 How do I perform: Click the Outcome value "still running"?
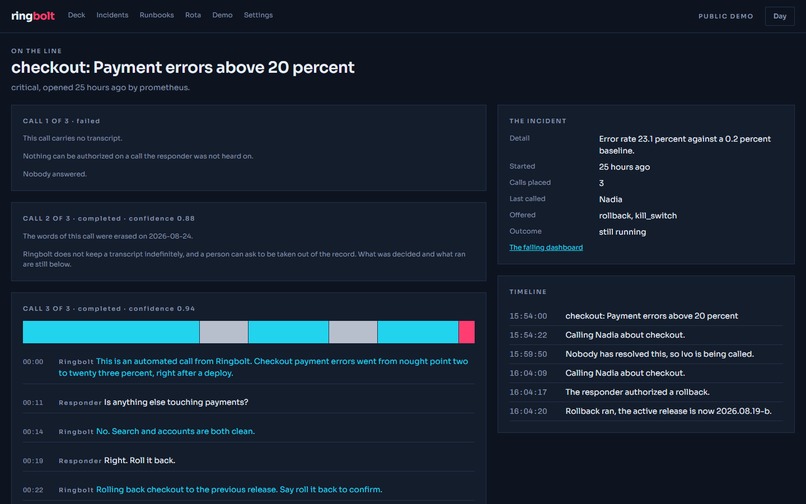pyautogui.click(x=622, y=232)
